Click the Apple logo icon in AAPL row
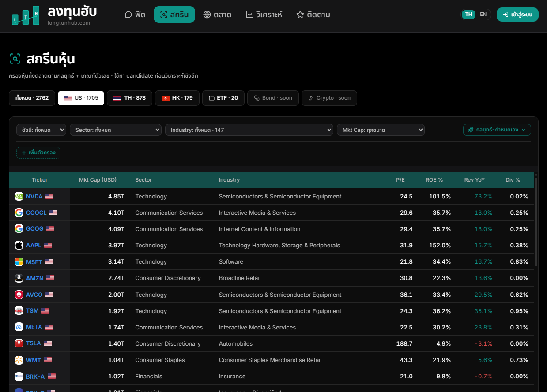This screenshot has width=547, height=392. click(19, 245)
